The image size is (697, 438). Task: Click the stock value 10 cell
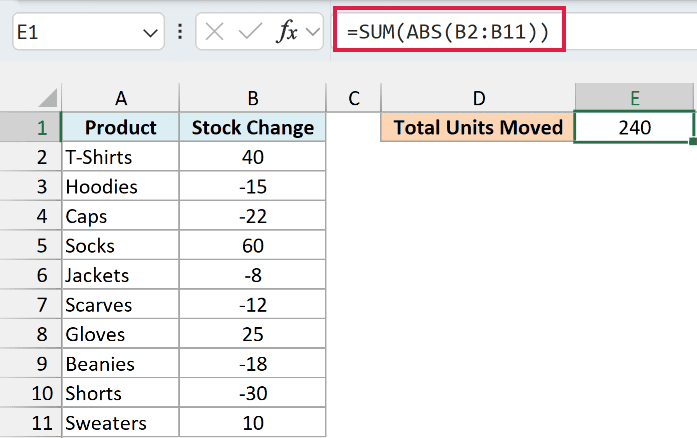point(252,422)
